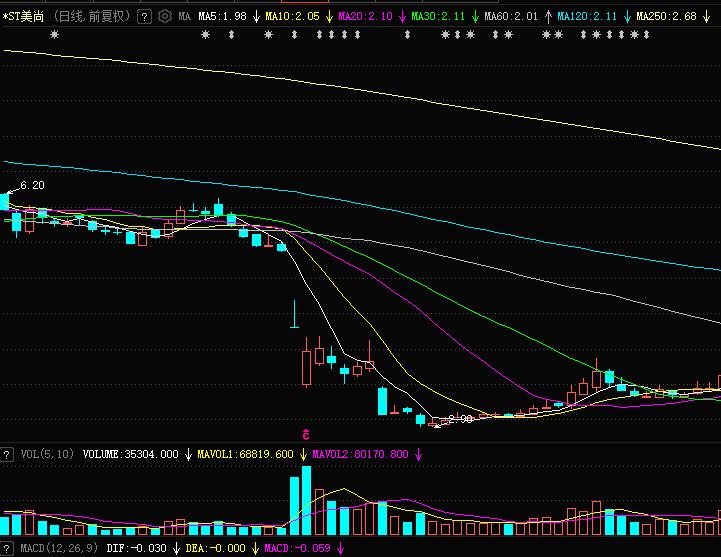The image size is (721, 557).
Task: Select the MA60:2.01 value
Action: tap(511, 17)
